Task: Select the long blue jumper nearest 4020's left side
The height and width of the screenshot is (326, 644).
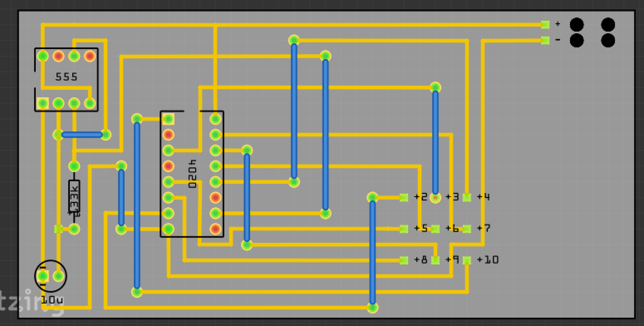Action: pos(137,205)
